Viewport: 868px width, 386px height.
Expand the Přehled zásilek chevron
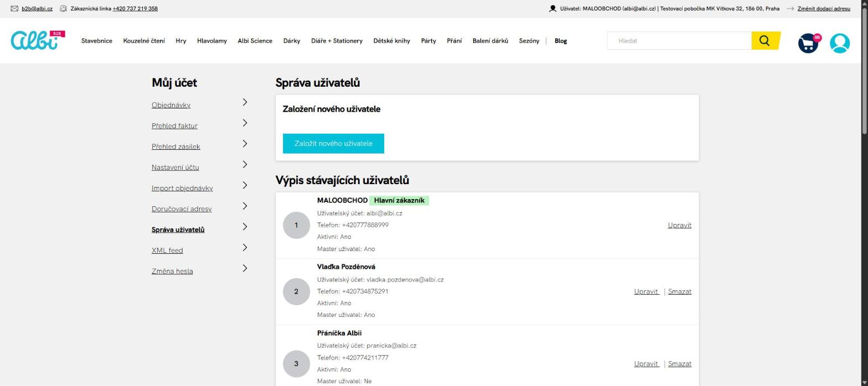click(x=245, y=144)
